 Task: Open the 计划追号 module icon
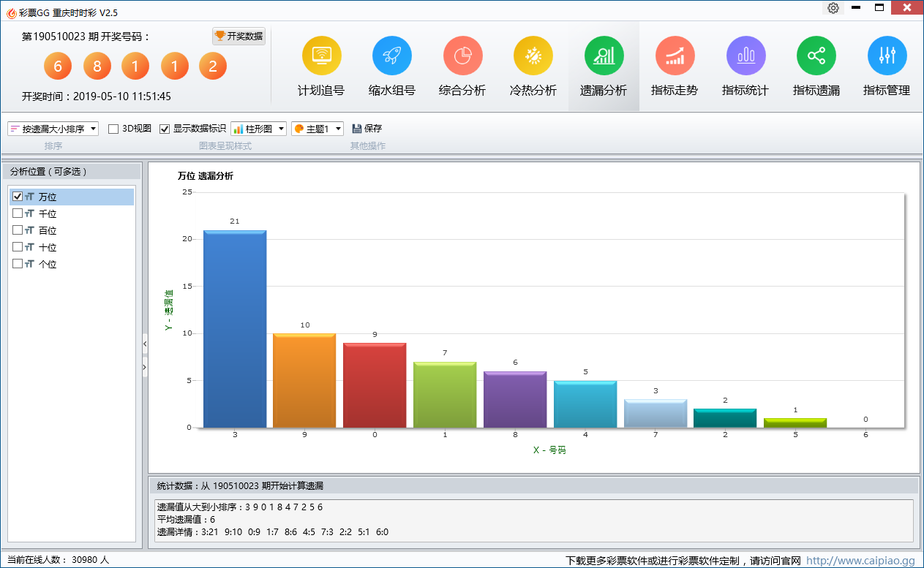click(321, 56)
